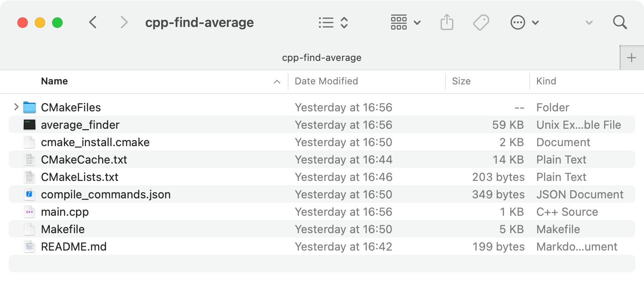The image size is (644, 281).
Task: Open the More actions ellipsis menu
Action: point(524,22)
